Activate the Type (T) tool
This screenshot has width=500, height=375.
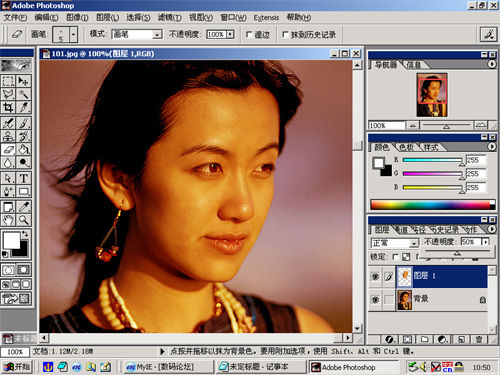[24, 178]
